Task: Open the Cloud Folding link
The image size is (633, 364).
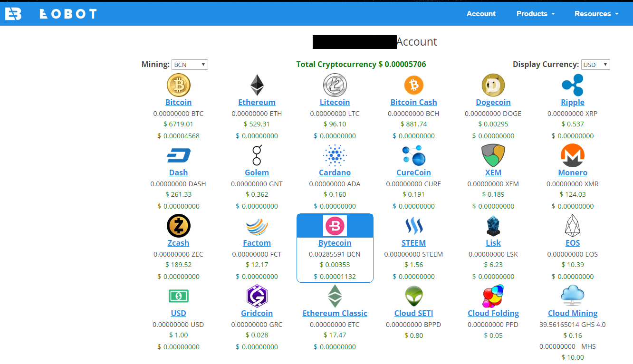Action: click(x=493, y=313)
